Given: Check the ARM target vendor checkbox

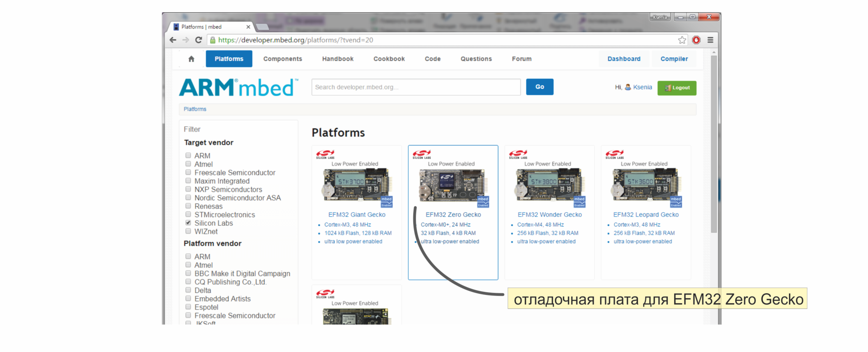Looking at the screenshot, I should (188, 155).
